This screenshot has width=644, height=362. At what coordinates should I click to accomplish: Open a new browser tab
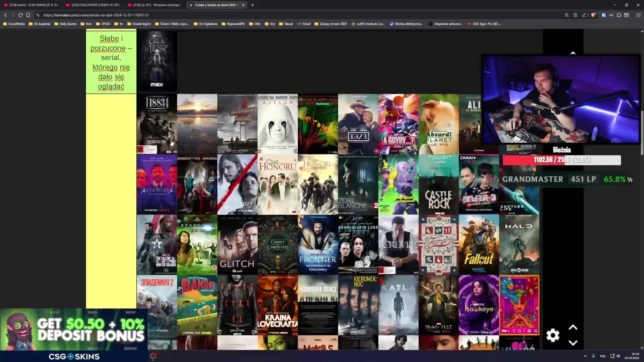coord(253,5)
